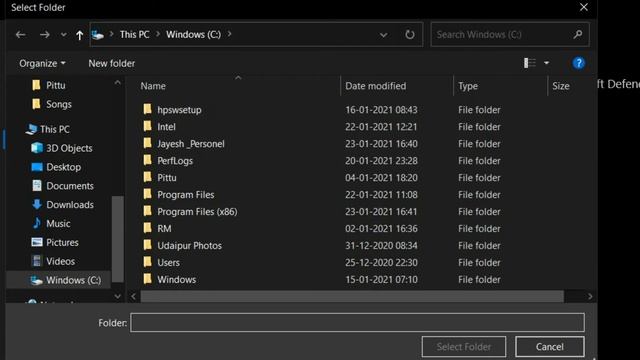Click the Folder text input field
This screenshot has height=360, width=640.
click(x=357, y=323)
